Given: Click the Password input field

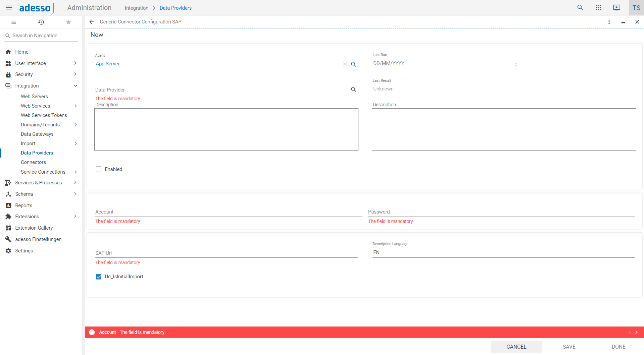Looking at the screenshot, I should [x=501, y=212].
